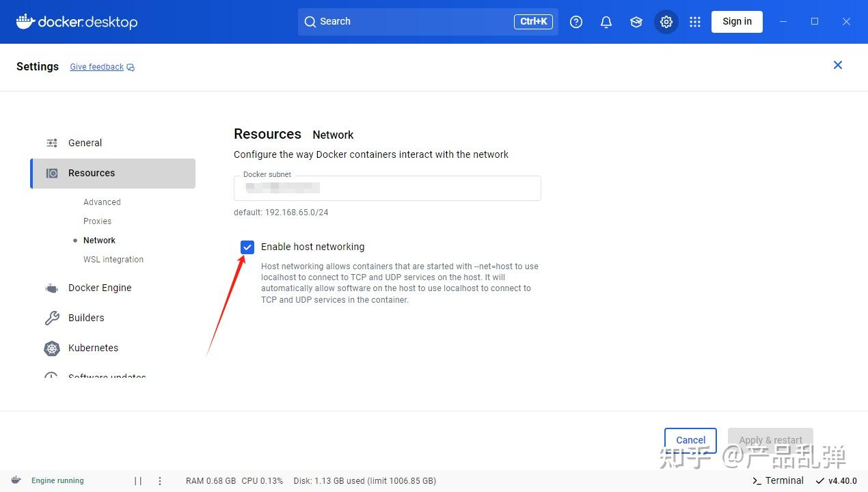Image resolution: width=868 pixels, height=492 pixels.
Task: Click the RAM 0.68 GB indicator
Action: pyautogui.click(x=211, y=480)
